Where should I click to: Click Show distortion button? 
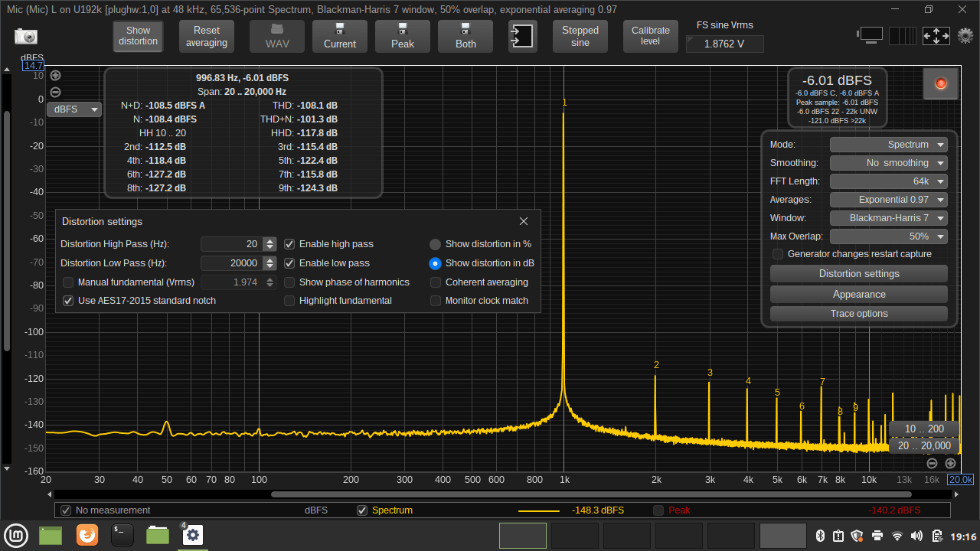click(x=139, y=36)
